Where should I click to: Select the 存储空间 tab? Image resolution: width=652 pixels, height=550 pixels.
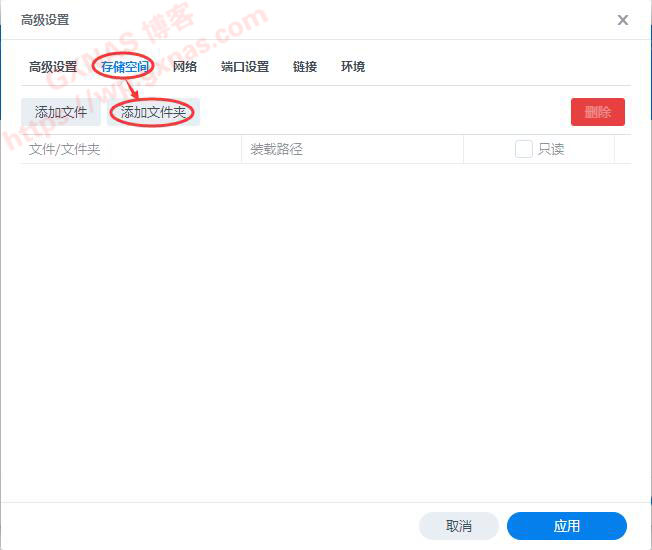click(125, 67)
